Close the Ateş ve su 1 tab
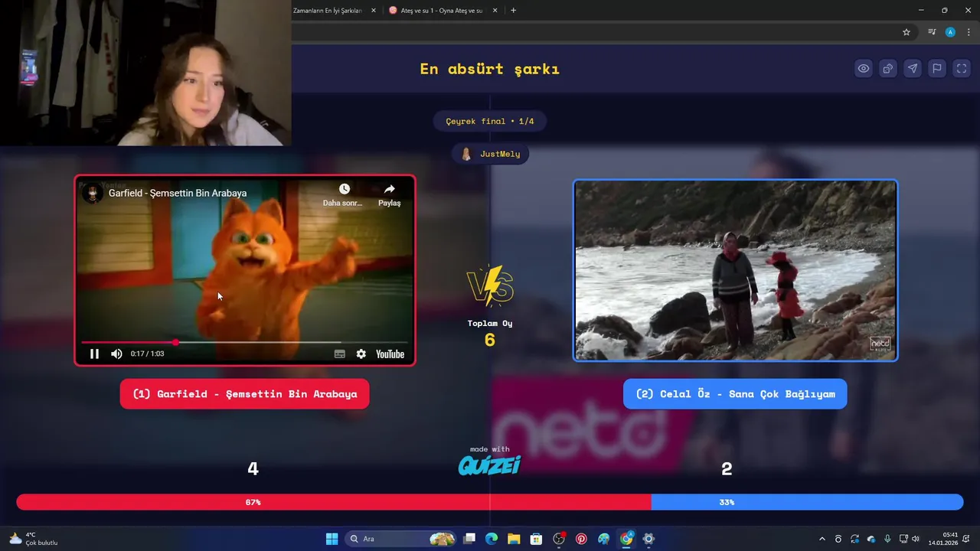The height and width of the screenshot is (551, 980). click(x=495, y=11)
